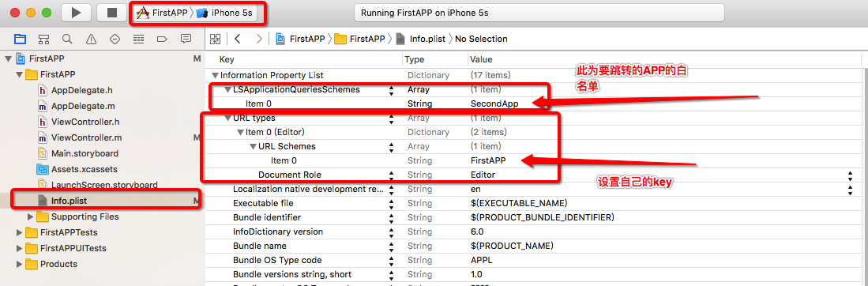
Task: Open ViewController.h file
Action: [79, 122]
